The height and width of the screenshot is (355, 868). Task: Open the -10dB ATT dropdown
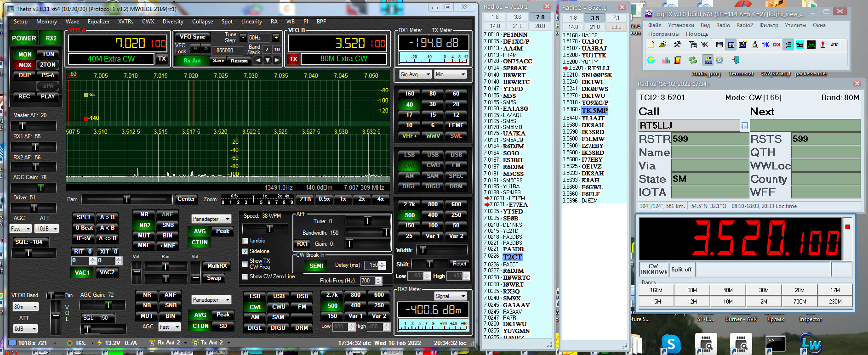[x=47, y=228]
